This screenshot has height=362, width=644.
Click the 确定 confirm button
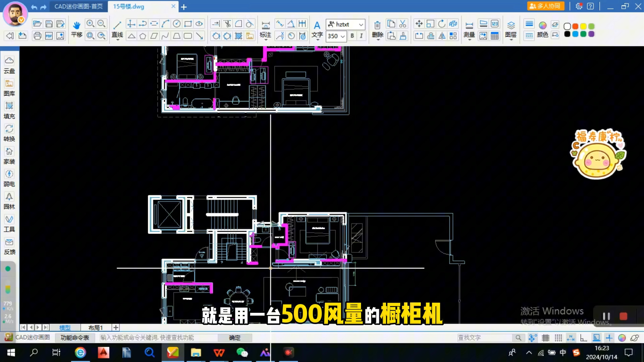click(235, 338)
